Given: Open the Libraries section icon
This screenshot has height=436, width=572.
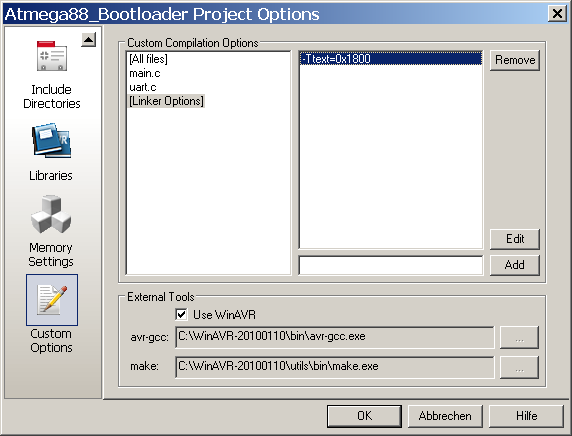Looking at the screenshot, I should [x=51, y=140].
